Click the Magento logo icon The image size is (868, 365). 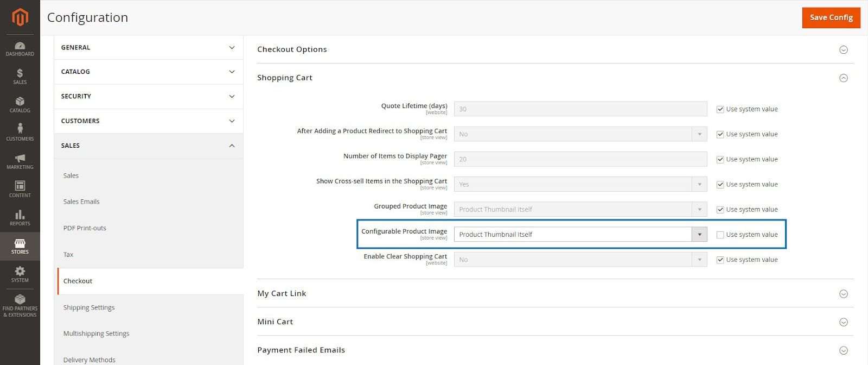pyautogui.click(x=20, y=17)
